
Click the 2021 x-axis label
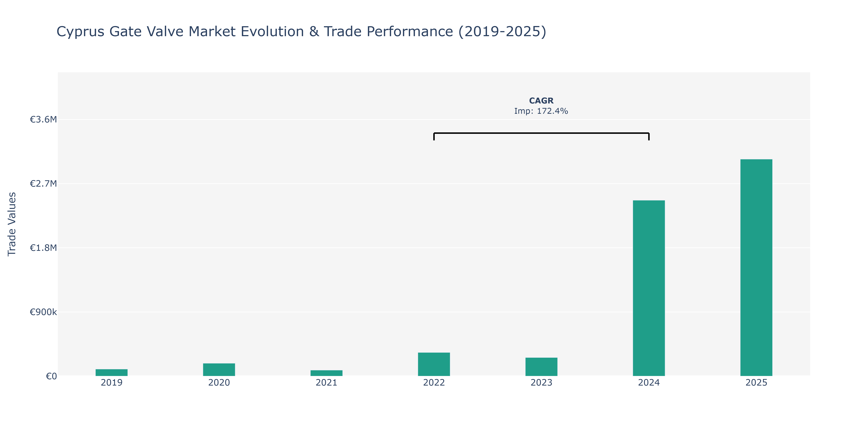click(x=327, y=383)
